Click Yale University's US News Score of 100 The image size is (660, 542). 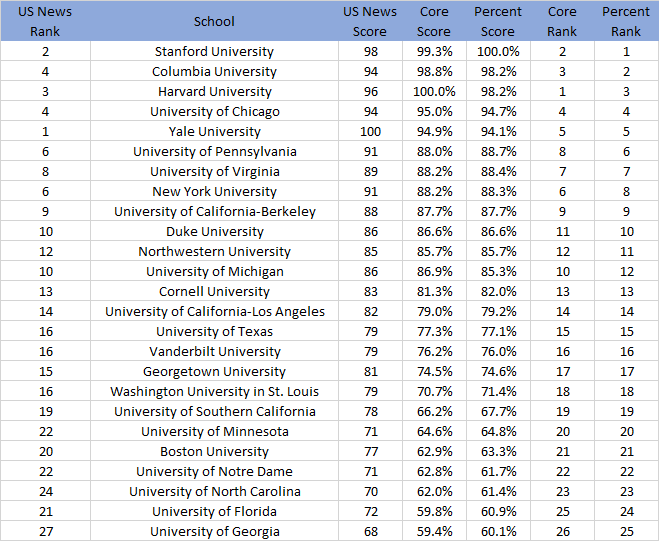pyautogui.click(x=370, y=131)
